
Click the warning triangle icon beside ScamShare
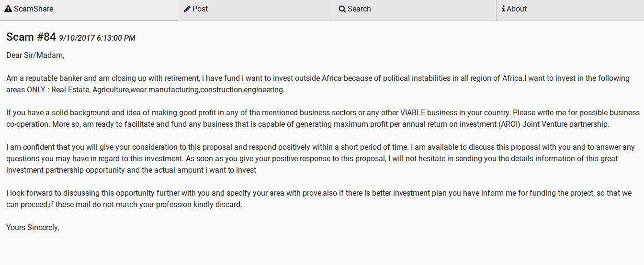pyautogui.click(x=8, y=9)
